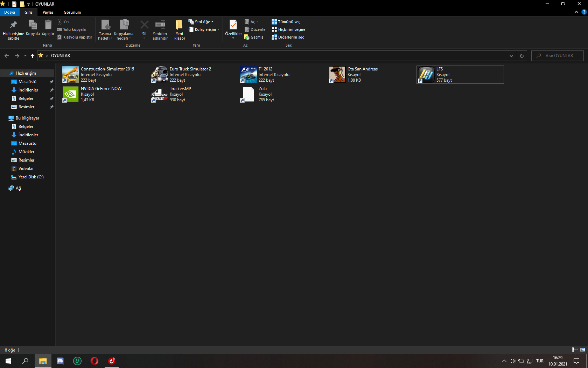Click Hiçbirini seçme to deselect
The width and height of the screenshot is (588, 368).
point(288,29)
